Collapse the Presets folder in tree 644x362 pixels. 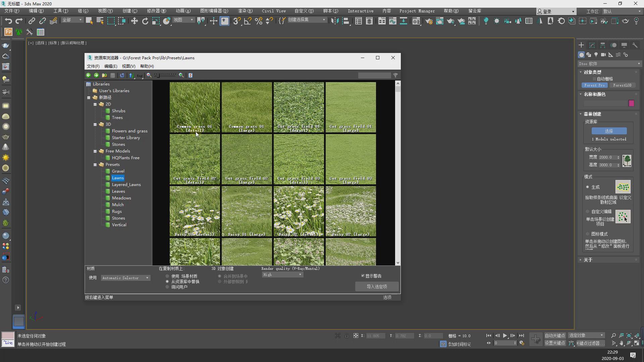[x=95, y=165]
